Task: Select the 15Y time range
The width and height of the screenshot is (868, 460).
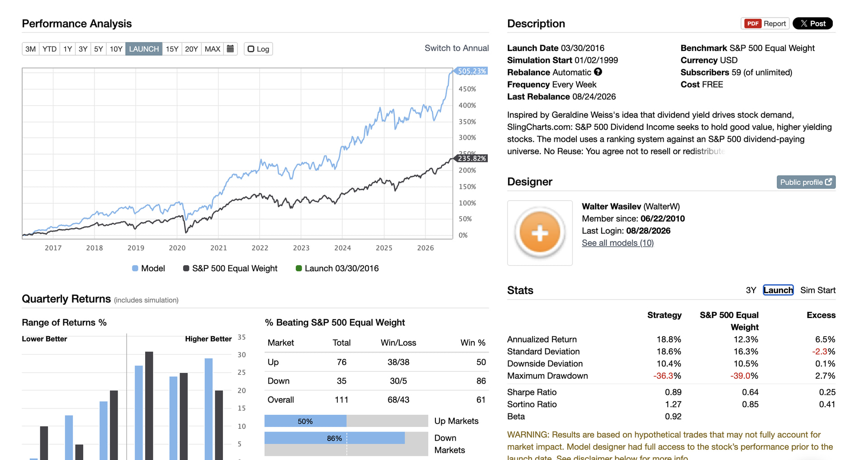Action: pos(172,49)
